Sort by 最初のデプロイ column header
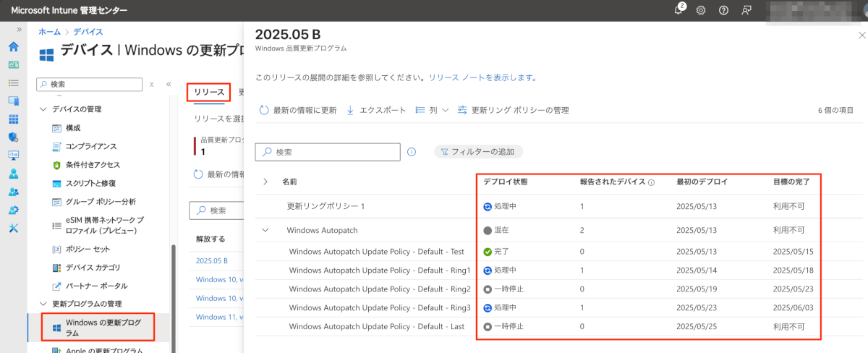The image size is (868, 353). pos(702,182)
